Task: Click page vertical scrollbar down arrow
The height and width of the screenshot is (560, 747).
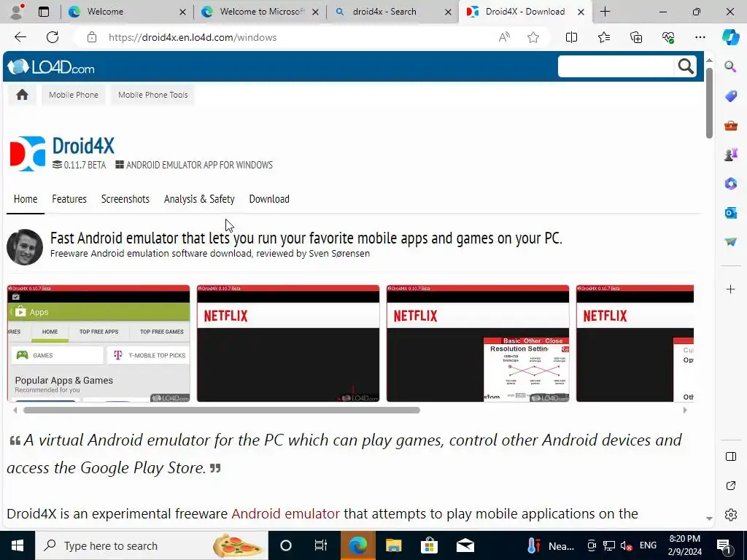Action: [x=709, y=518]
